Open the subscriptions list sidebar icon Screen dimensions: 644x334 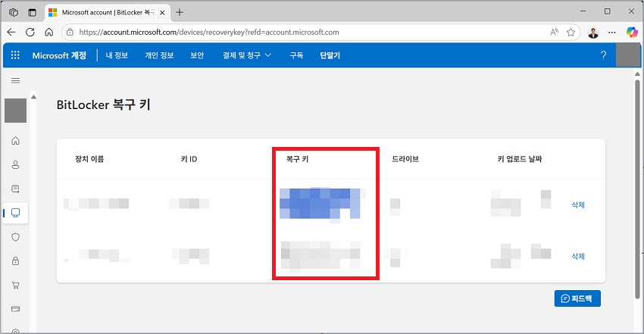(x=16, y=189)
